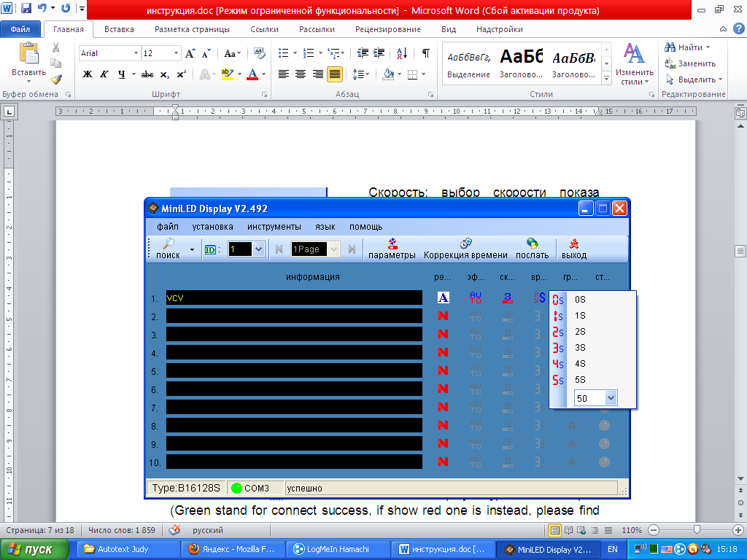Show paragraph marks (pilcrow)
The height and width of the screenshot is (560, 747).
coord(425,52)
